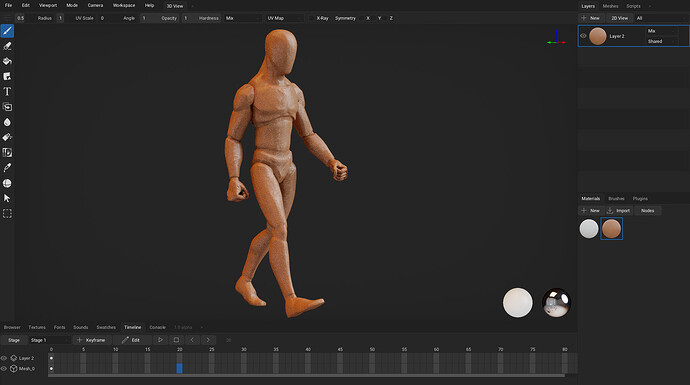Switch to the Textures tab
This screenshot has height=385, width=690.
click(x=37, y=327)
